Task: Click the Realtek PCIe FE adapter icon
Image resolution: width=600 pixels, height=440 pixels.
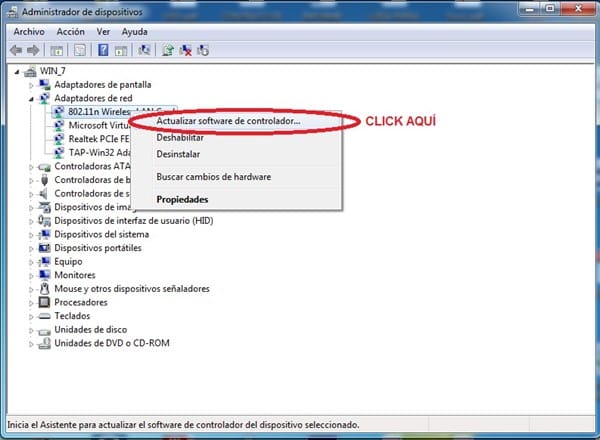Action: click(x=59, y=139)
